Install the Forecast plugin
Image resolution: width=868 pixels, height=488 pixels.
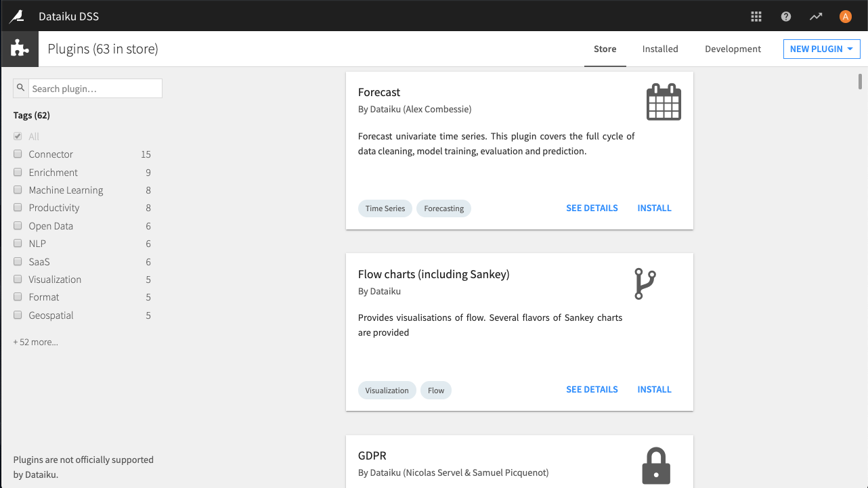(x=654, y=208)
